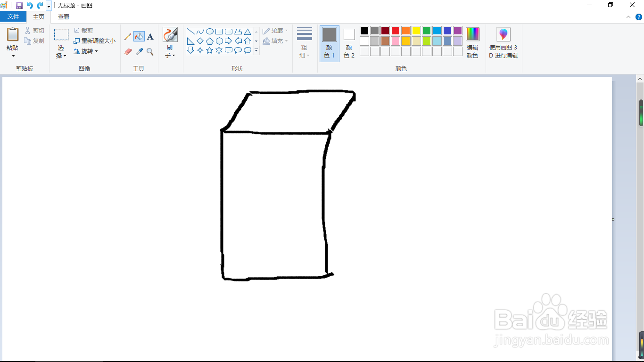Choose the Six-point star shape
This screenshot has width=644, height=362.
click(219, 50)
